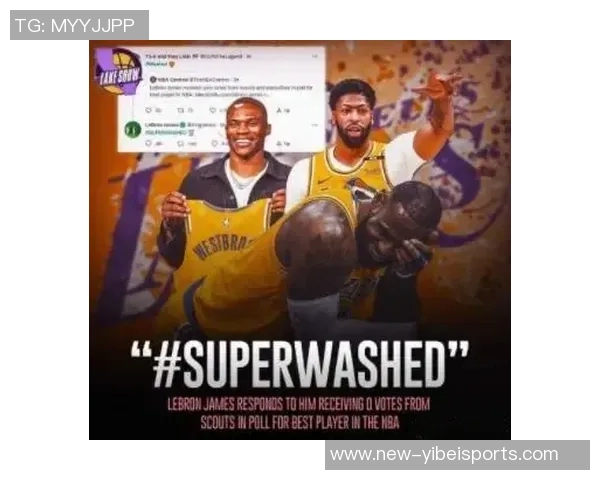Viewport: 600px width, 480px height.
Task: Click the share icon on the NBA Central tweet
Action: 279,110
